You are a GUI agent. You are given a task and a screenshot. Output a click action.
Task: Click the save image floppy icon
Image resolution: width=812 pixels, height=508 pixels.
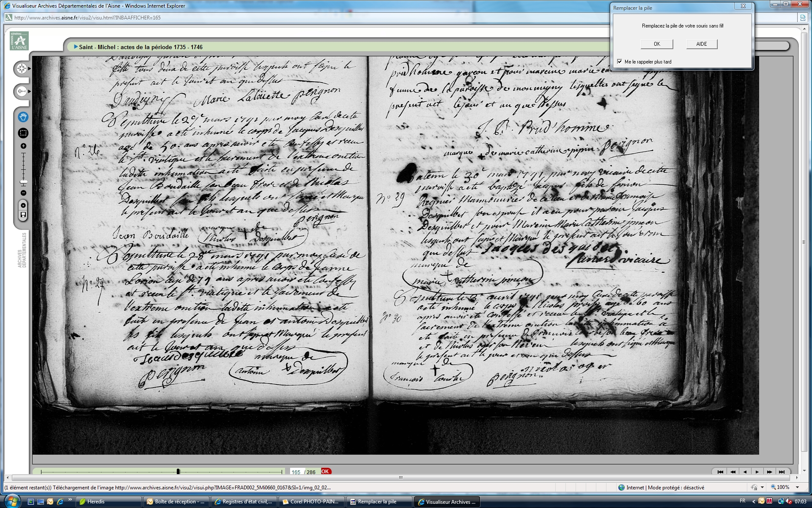23,215
